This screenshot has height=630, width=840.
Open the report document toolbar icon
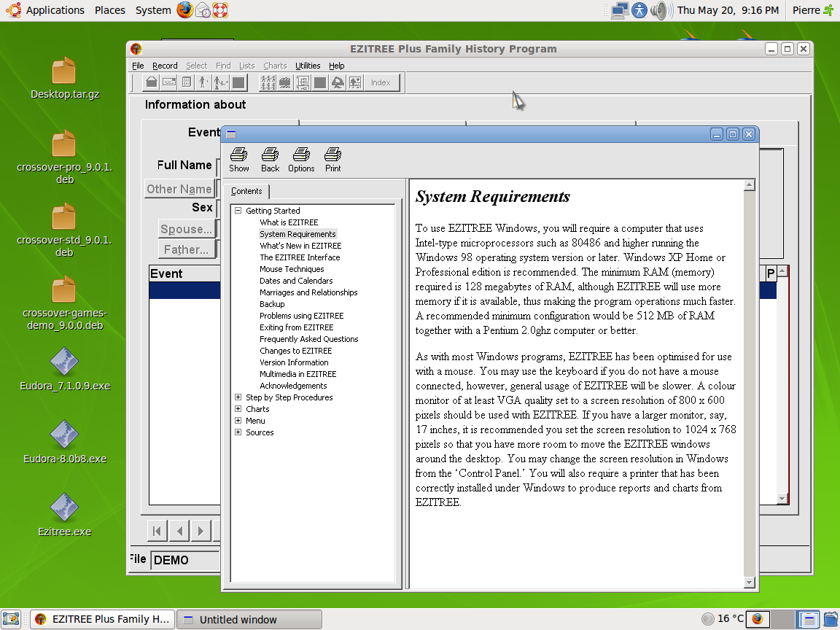[186, 82]
